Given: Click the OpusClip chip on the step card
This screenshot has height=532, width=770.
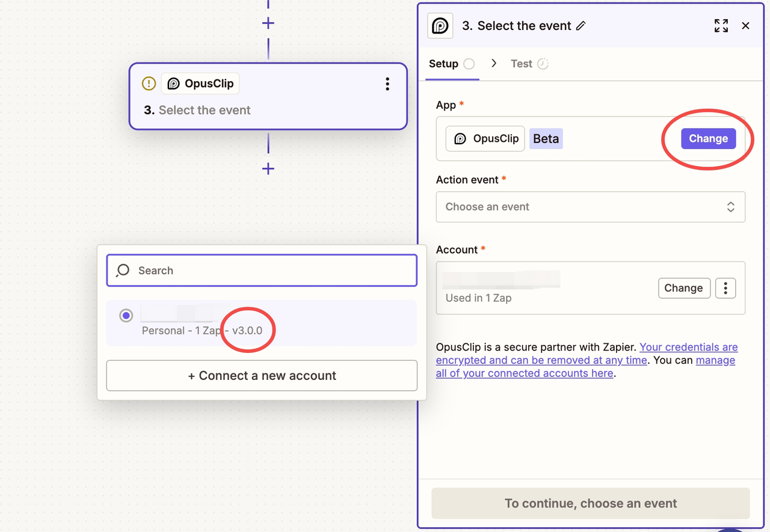Looking at the screenshot, I should [x=200, y=84].
